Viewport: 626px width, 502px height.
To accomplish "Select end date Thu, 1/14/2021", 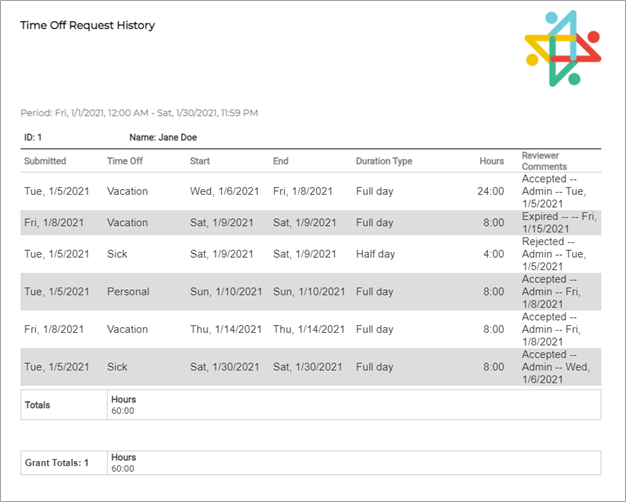I will click(x=309, y=329).
